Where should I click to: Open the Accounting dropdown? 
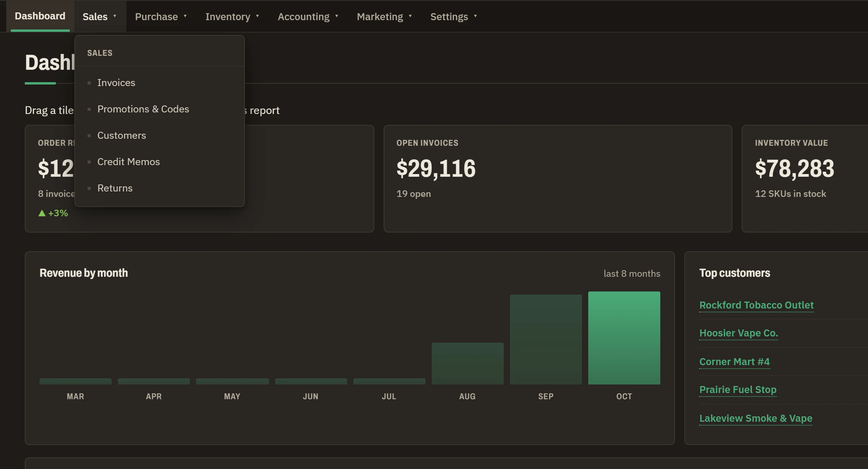point(308,16)
